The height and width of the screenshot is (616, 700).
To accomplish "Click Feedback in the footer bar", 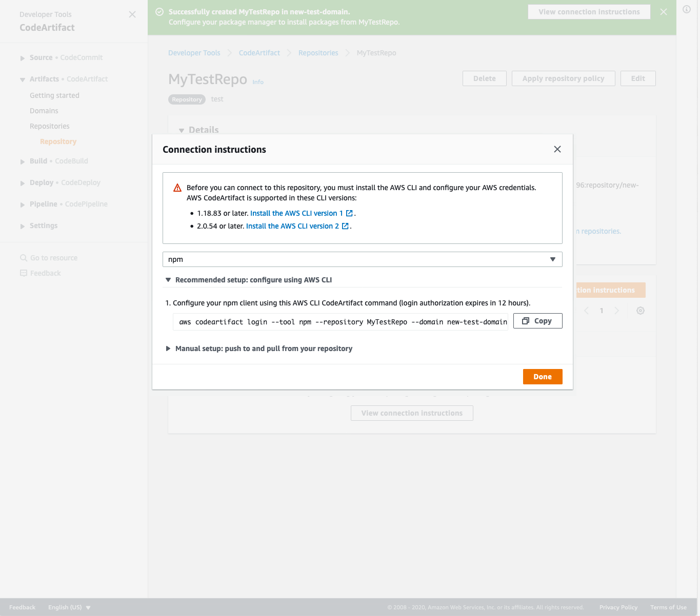I will click(23, 607).
